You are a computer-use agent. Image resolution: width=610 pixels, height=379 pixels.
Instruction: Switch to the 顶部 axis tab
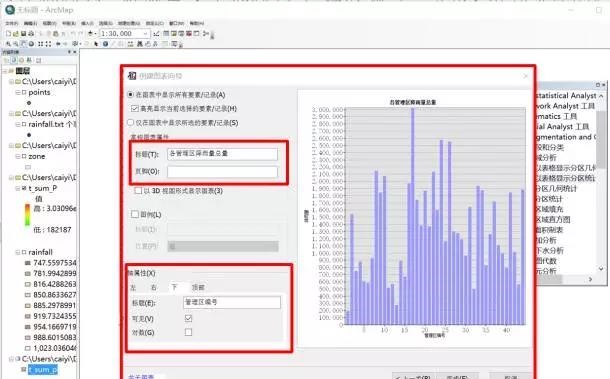(x=198, y=287)
